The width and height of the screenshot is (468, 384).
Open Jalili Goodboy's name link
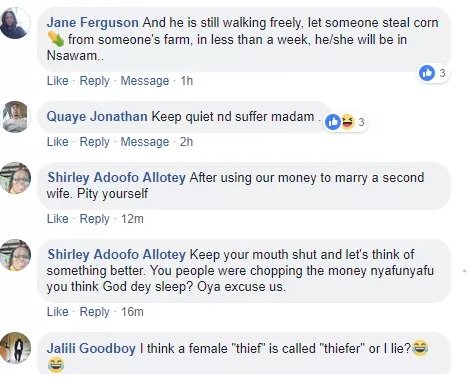pyautogui.click(x=91, y=348)
